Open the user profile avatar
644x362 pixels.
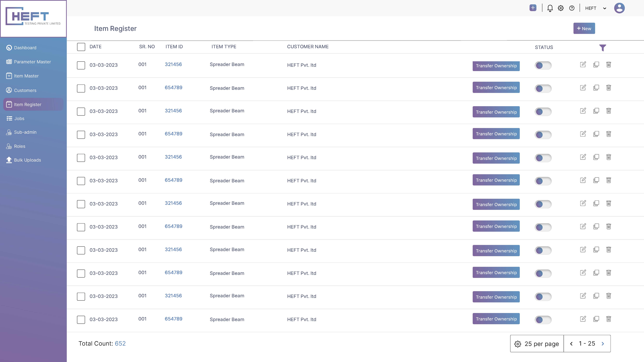point(619,8)
